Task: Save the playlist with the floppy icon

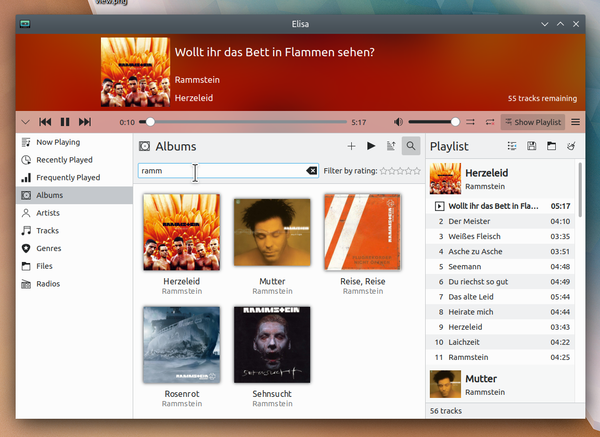Action: tap(531, 146)
